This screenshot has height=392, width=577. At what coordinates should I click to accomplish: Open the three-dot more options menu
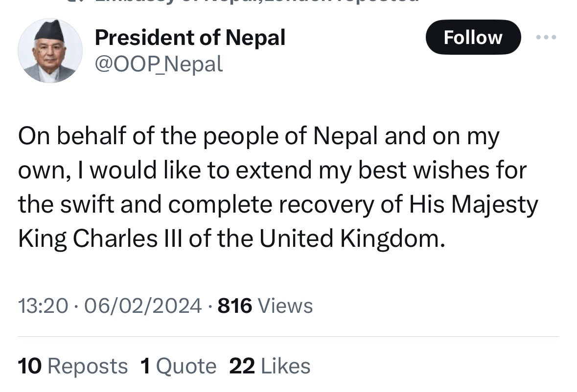546,37
